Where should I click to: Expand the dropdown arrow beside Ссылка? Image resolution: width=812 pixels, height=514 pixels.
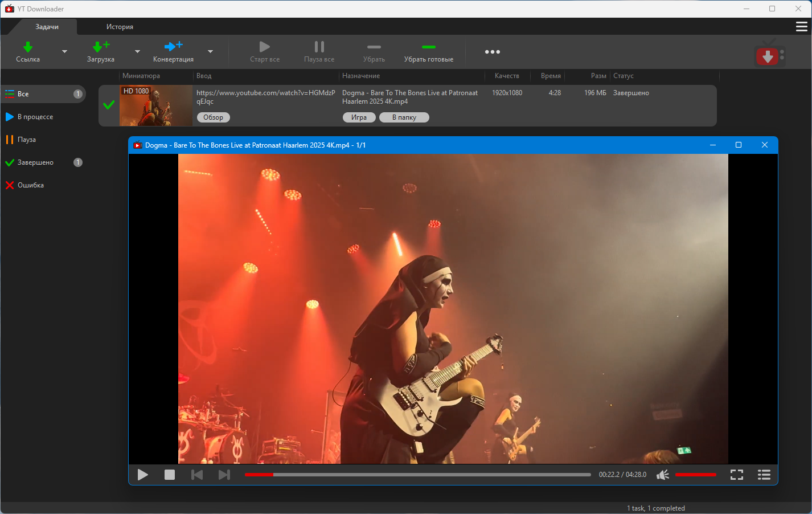(x=64, y=52)
